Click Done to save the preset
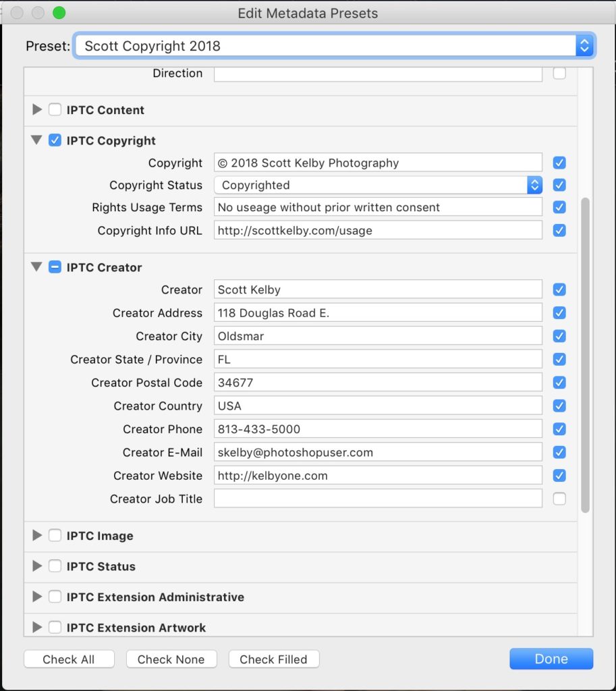 [551, 659]
